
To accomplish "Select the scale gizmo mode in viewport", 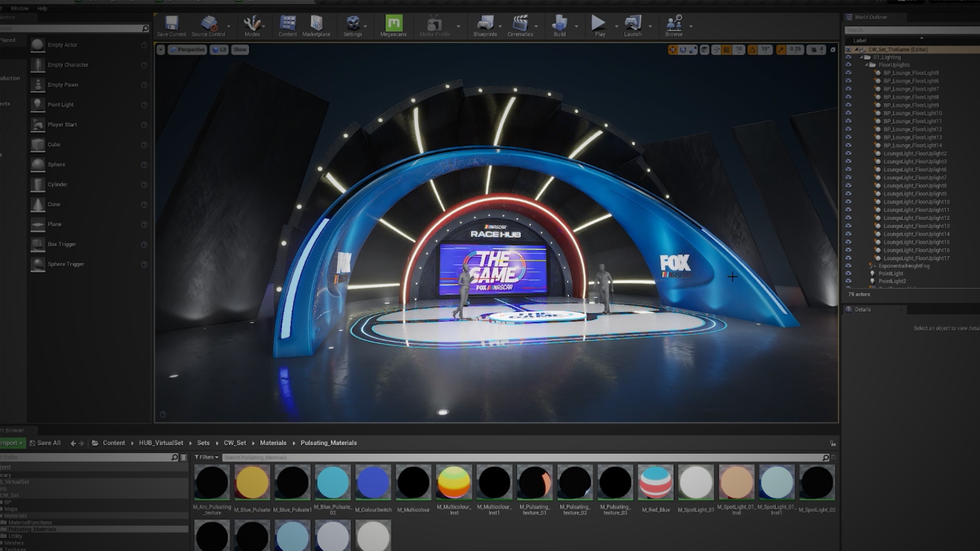I will pos(693,49).
